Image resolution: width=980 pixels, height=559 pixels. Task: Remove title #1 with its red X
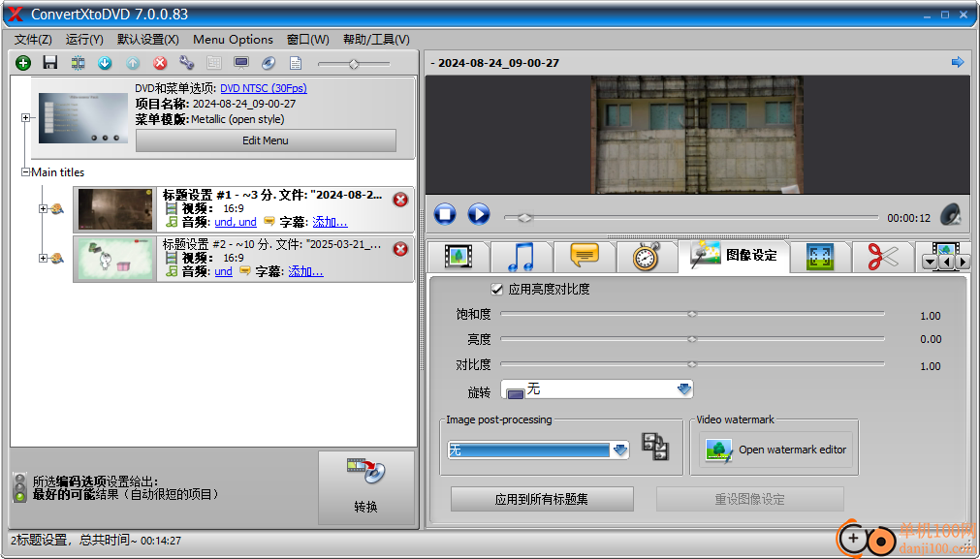pyautogui.click(x=400, y=200)
